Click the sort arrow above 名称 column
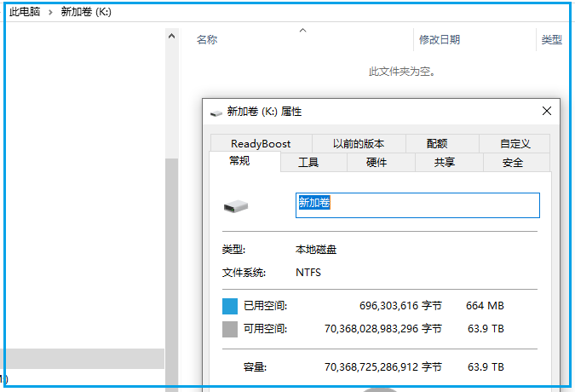This screenshot has height=392, width=575. [302, 31]
